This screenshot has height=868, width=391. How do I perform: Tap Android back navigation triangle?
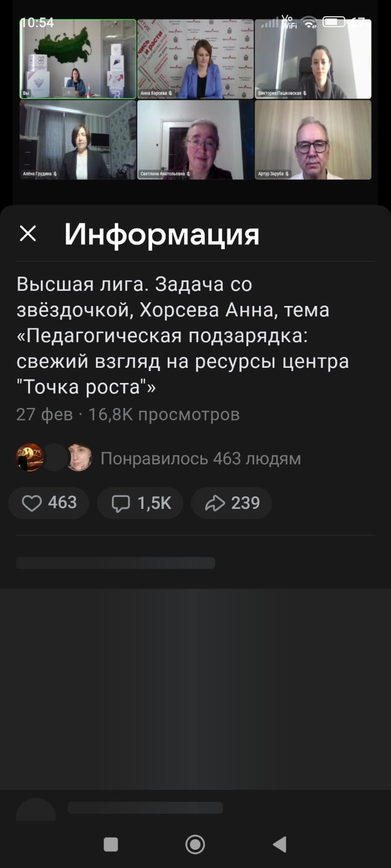point(280,844)
